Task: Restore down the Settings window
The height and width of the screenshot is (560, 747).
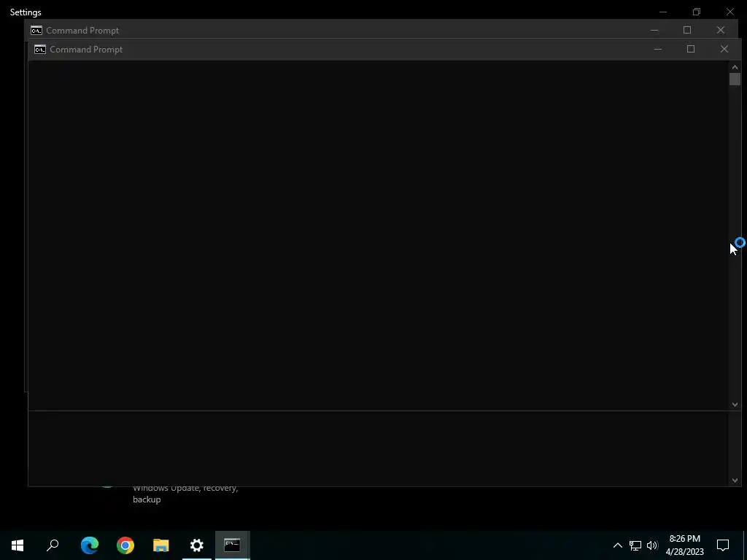Action: point(697,12)
